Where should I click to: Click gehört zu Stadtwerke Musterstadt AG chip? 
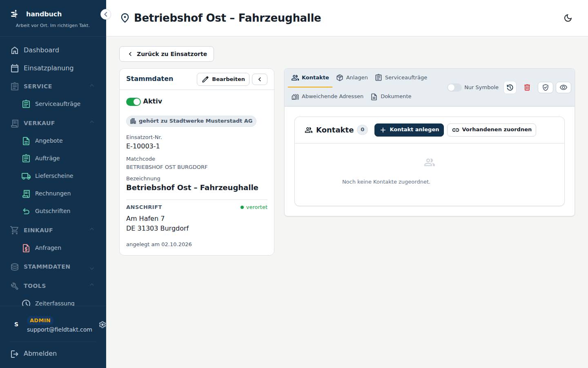tap(191, 121)
